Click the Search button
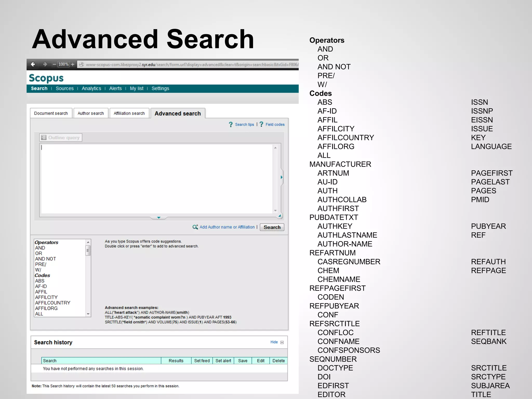The width and height of the screenshot is (532, 399). point(272,227)
